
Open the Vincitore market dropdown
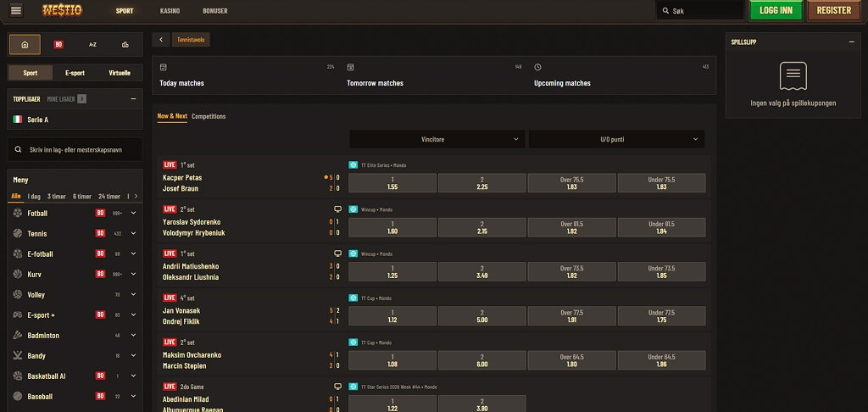(437, 140)
